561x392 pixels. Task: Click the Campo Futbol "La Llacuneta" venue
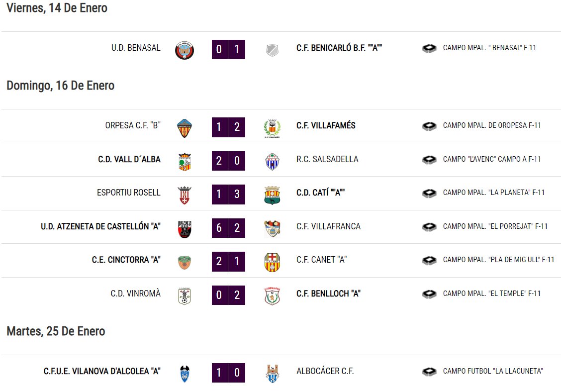[493, 371]
